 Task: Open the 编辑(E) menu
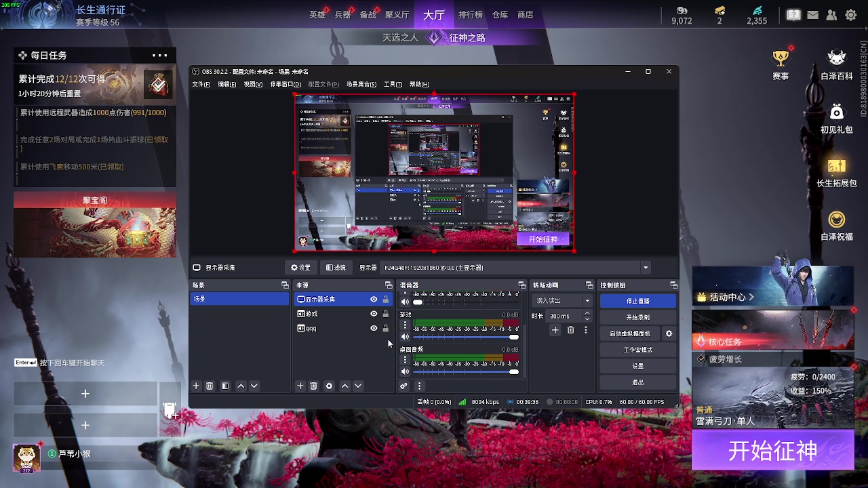226,84
